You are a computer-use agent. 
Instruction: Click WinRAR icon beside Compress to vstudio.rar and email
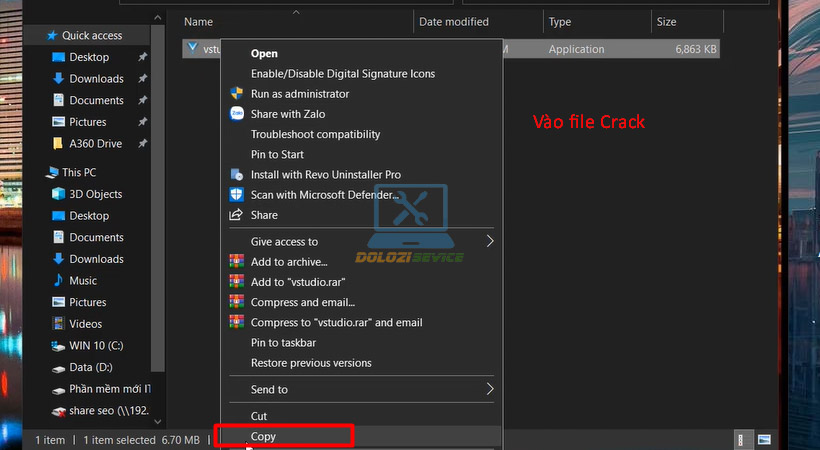pos(236,322)
